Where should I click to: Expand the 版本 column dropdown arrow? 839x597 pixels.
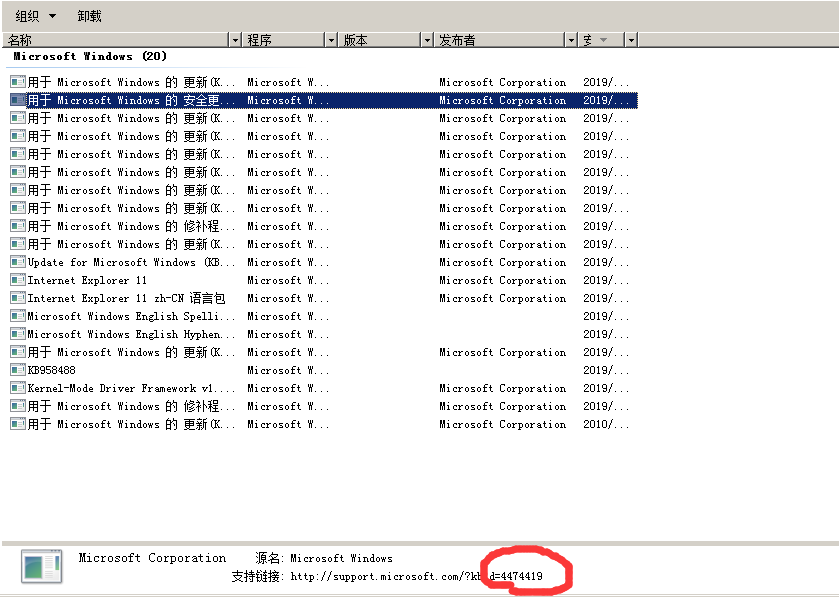[427, 40]
